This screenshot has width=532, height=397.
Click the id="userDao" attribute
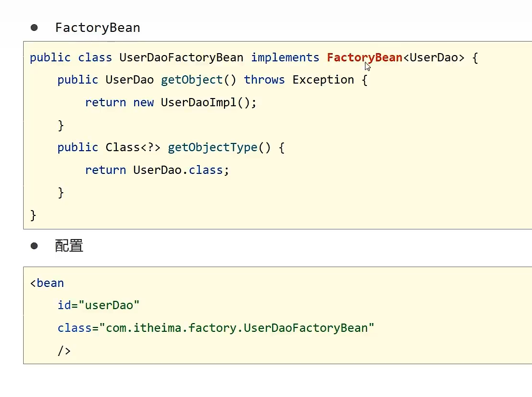point(98,305)
